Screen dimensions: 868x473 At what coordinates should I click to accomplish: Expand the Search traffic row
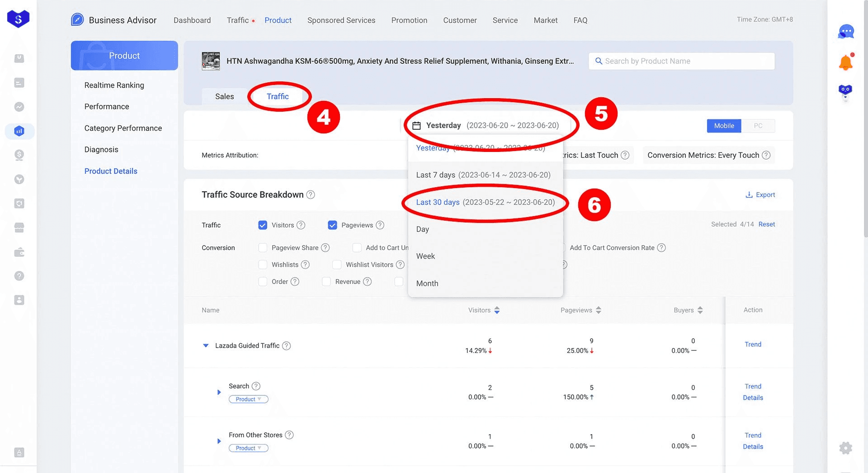(x=219, y=392)
